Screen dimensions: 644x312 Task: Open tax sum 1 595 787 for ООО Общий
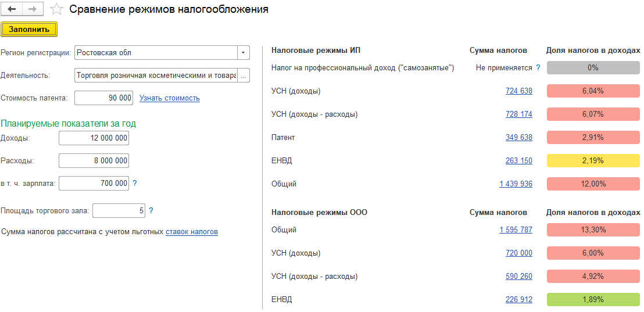[x=516, y=230]
